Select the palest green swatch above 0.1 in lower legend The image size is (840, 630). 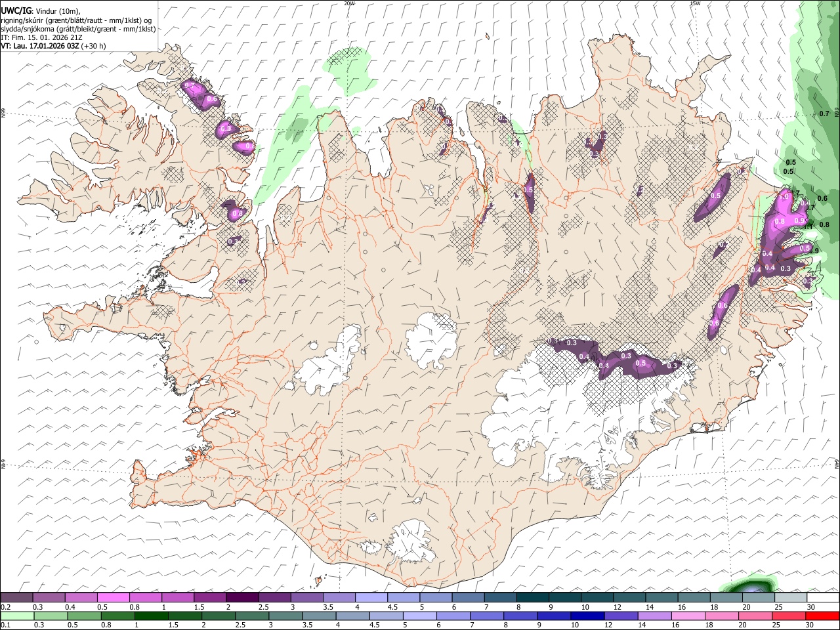tap(17, 616)
